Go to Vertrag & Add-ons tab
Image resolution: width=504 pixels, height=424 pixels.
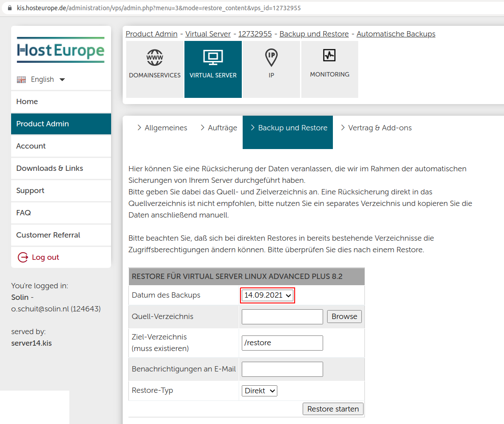pos(376,128)
